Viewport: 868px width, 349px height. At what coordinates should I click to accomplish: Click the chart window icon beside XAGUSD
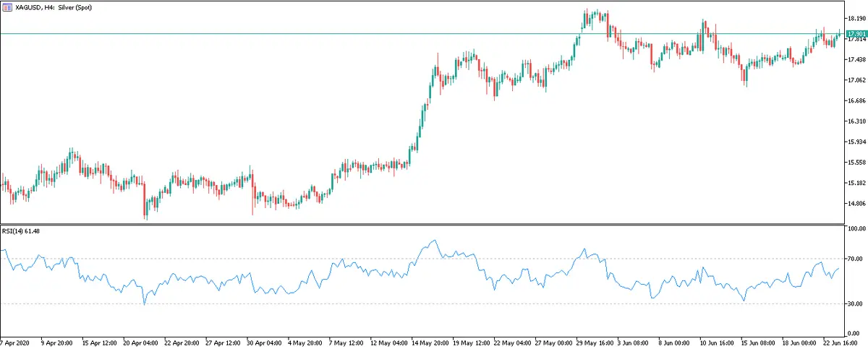pos(6,6)
